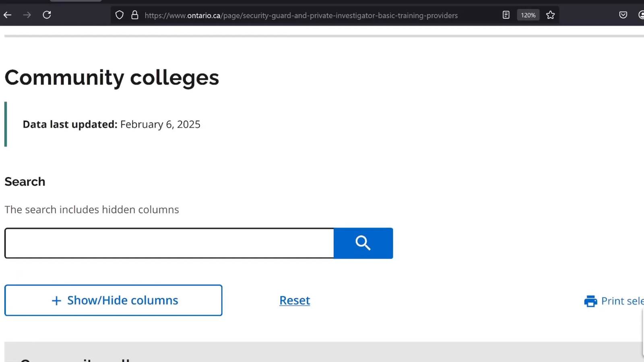
Task: Select the Community colleges heading
Action: click(x=112, y=77)
